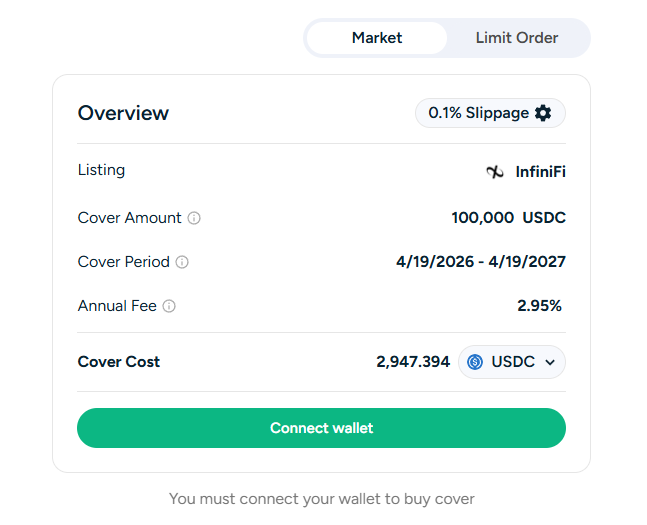Click the Cover Amount label
Viewport: 647px width, 525px height.
130,218
